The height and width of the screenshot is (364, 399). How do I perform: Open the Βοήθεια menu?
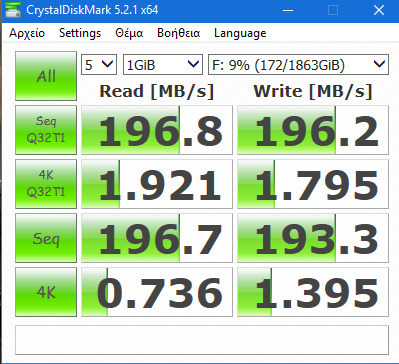coord(179,33)
